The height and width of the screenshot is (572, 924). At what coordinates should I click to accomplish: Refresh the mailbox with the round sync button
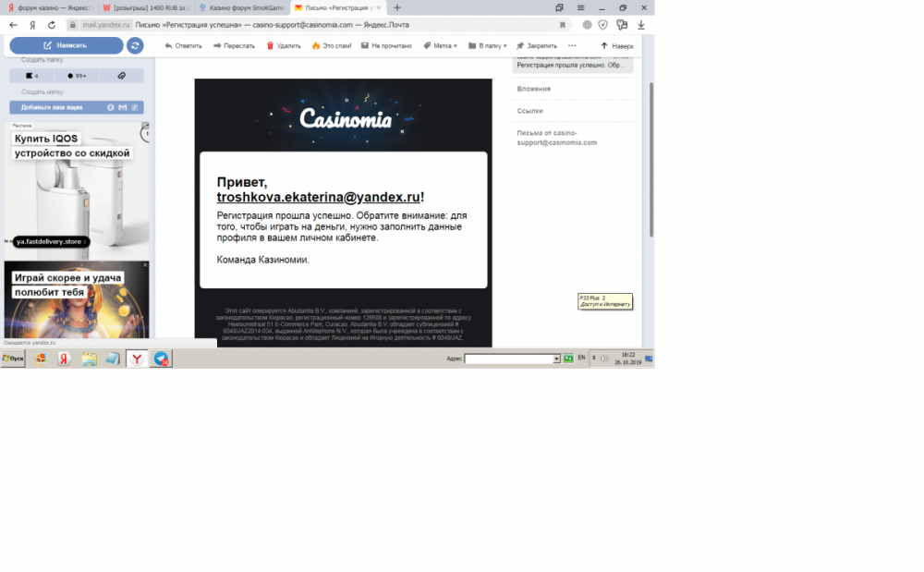click(x=135, y=45)
